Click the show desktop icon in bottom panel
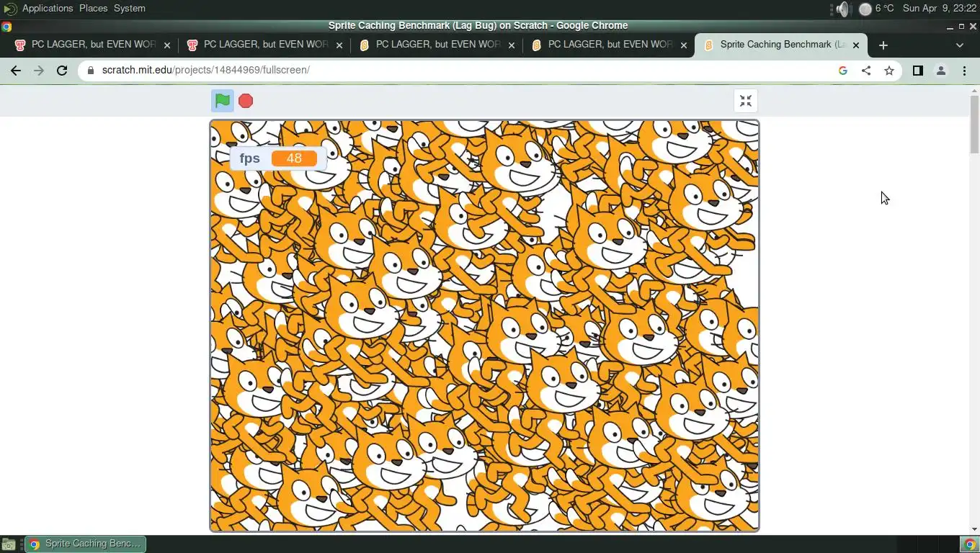The image size is (980, 553). (9, 544)
